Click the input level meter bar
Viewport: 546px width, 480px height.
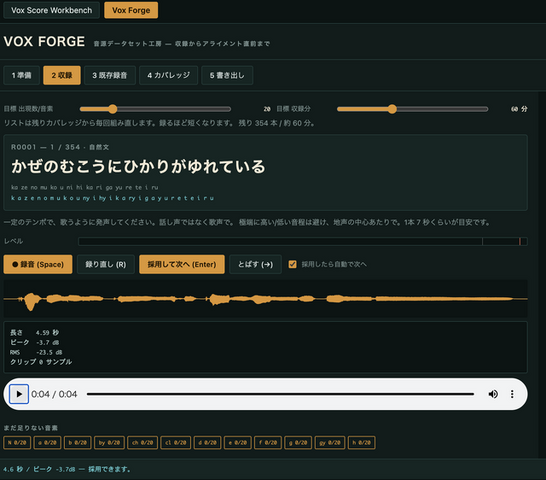(x=303, y=241)
